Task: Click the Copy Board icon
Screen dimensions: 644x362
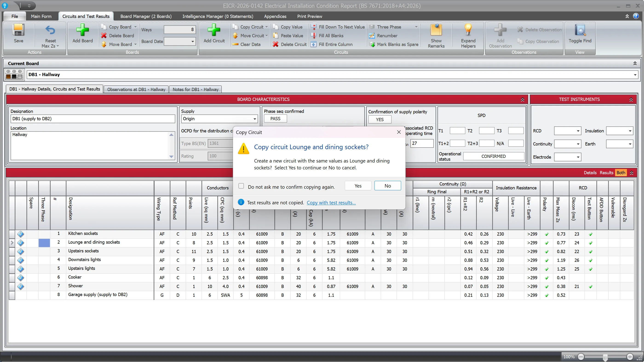Action: point(104,27)
